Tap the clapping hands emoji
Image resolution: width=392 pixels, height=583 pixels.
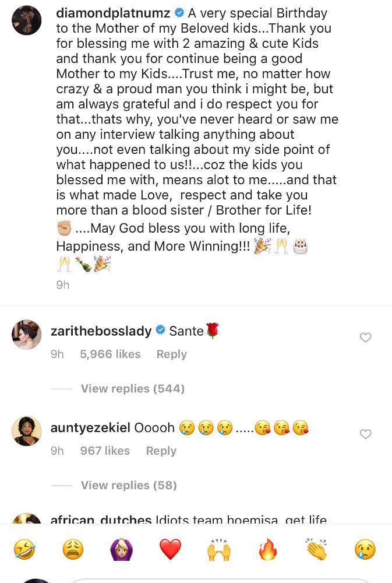pyautogui.click(x=316, y=550)
